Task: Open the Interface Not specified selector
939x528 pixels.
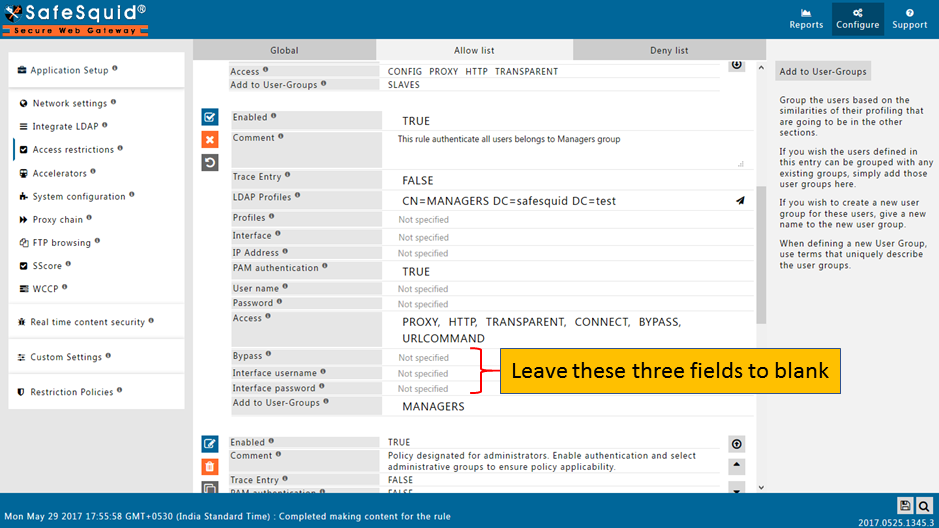Action: tap(568, 238)
